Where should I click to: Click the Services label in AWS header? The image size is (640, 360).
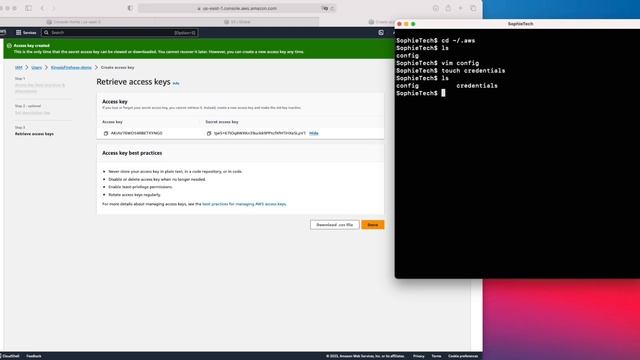click(x=29, y=33)
